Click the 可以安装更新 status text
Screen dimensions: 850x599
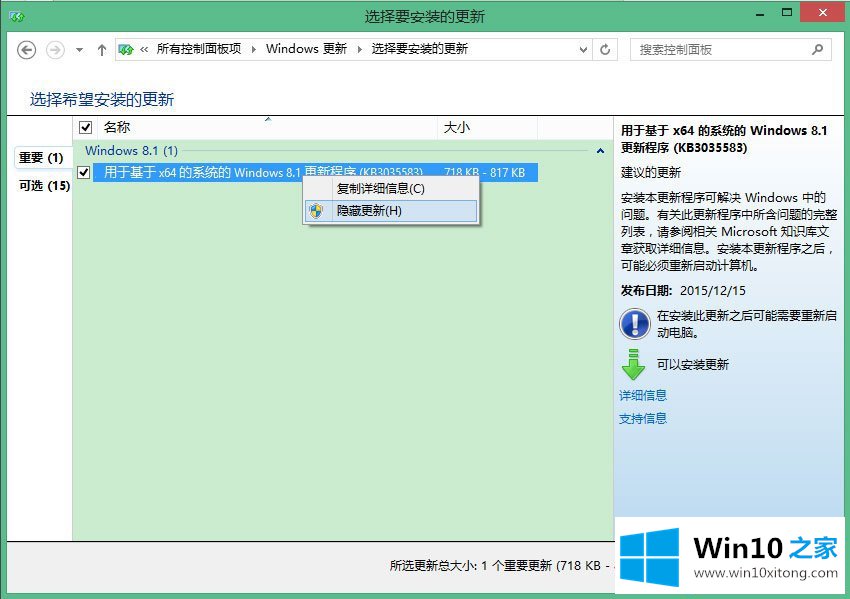point(693,364)
